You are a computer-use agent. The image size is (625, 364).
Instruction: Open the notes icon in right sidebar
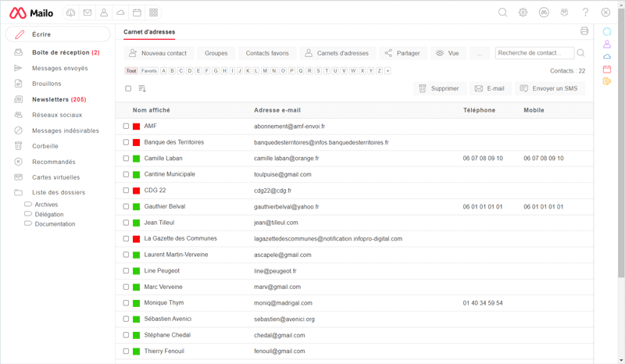pyautogui.click(x=607, y=81)
